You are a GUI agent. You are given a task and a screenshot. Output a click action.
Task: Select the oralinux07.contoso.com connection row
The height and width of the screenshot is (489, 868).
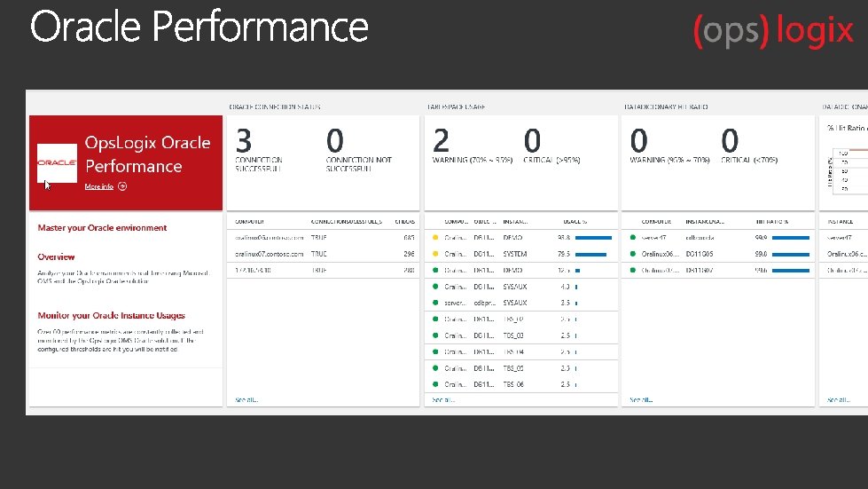pos(324,254)
